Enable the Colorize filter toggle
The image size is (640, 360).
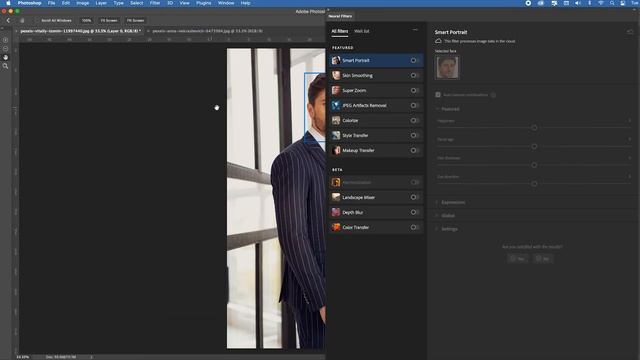coord(415,120)
